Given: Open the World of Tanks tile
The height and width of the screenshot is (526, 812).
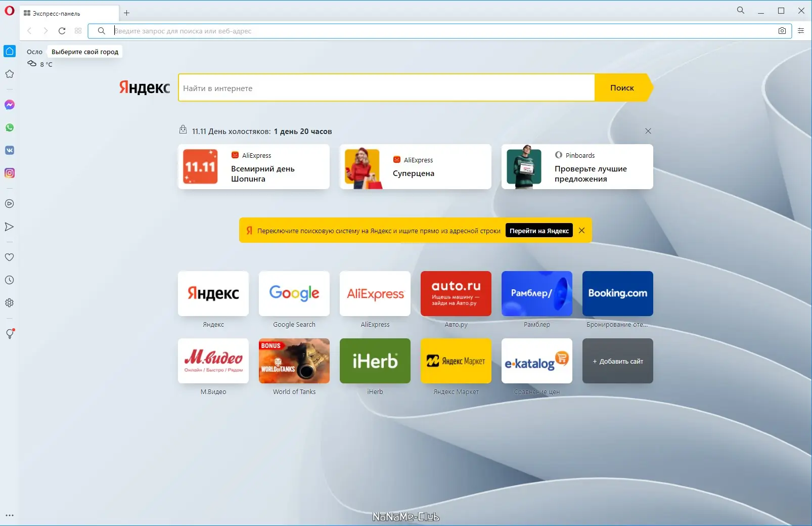Looking at the screenshot, I should pyautogui.click(x=294, y=361).
